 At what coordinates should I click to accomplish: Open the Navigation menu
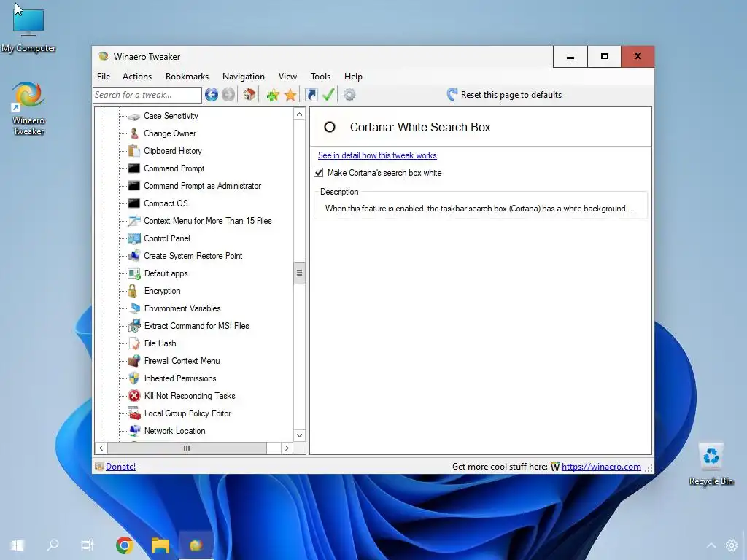tap(244, 77)
